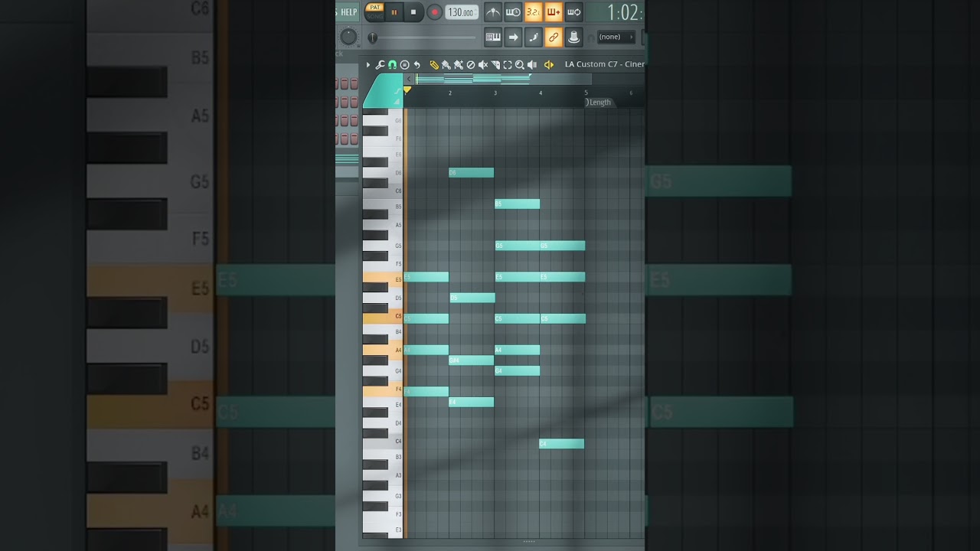Screen dimensions: 980x551
Task: Disable the orange link note-to-controller icon
Action: [553, 37]
